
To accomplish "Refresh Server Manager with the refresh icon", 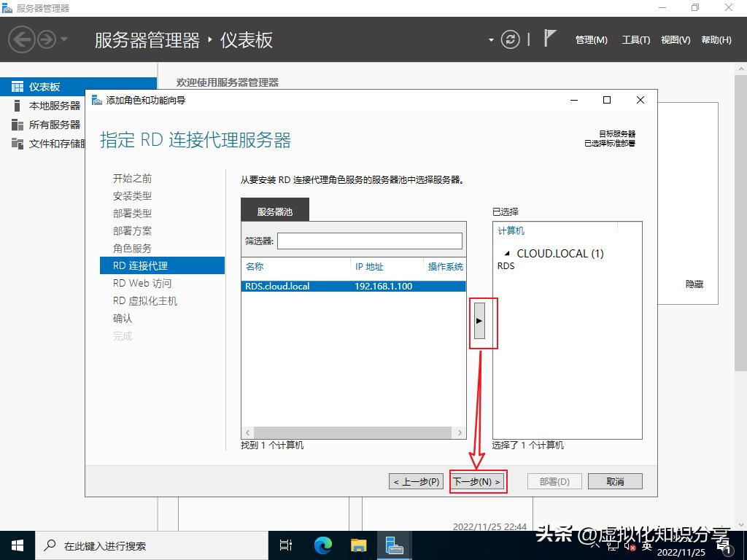I will (x=509, y=40).
